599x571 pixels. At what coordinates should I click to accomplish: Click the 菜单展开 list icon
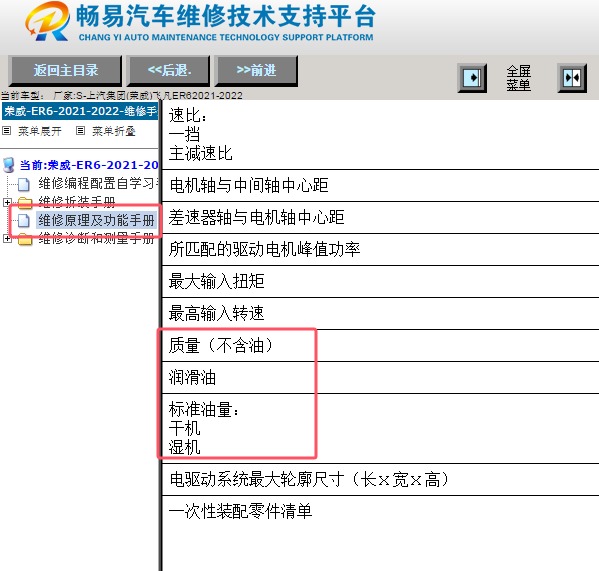[x=6, y=131]
